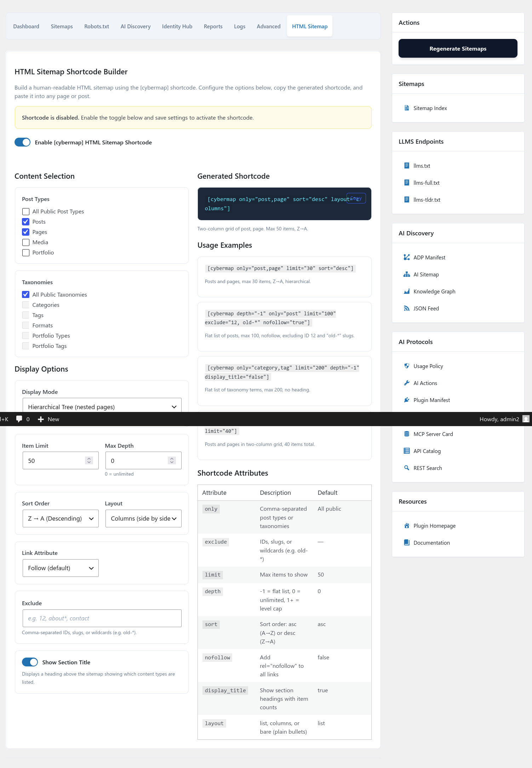532x768 pixels.
Task: Click the AI Sitemap hierarchy icon
Action: (407, 274)
